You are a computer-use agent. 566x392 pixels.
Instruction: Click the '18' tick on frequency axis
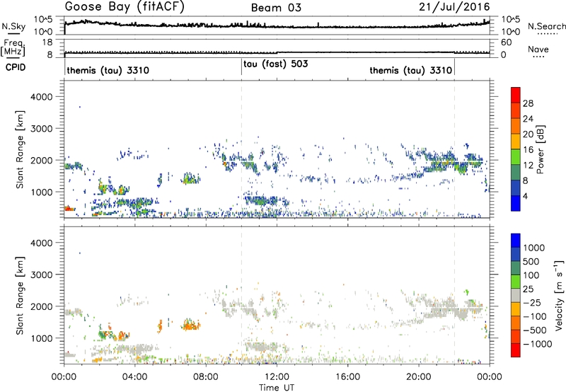coord(47,42)
